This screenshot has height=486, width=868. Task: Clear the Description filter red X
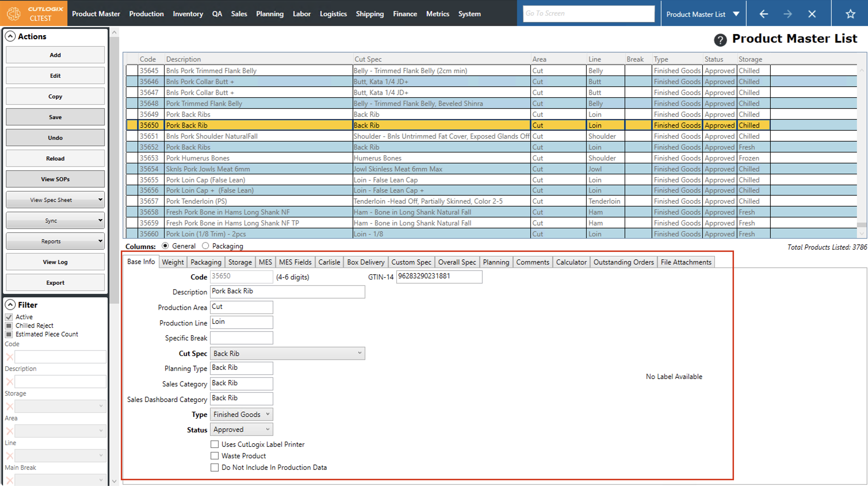click(10, 382)
